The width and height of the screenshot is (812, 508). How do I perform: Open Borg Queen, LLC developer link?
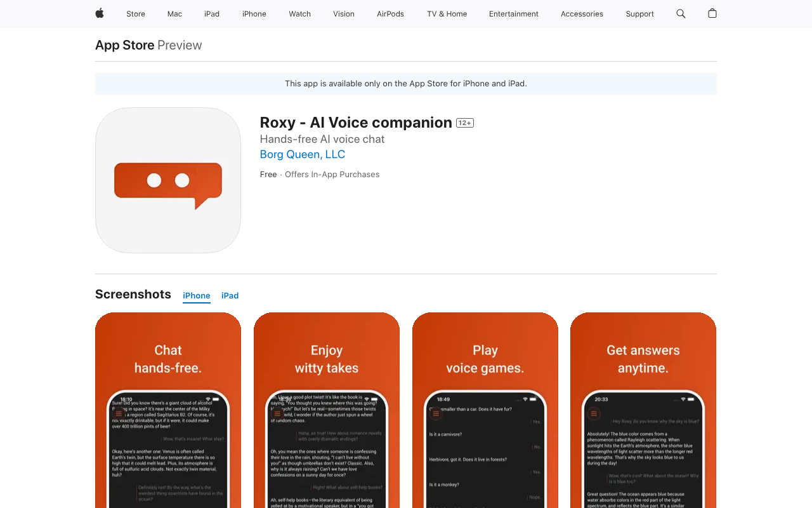[303, 154]
